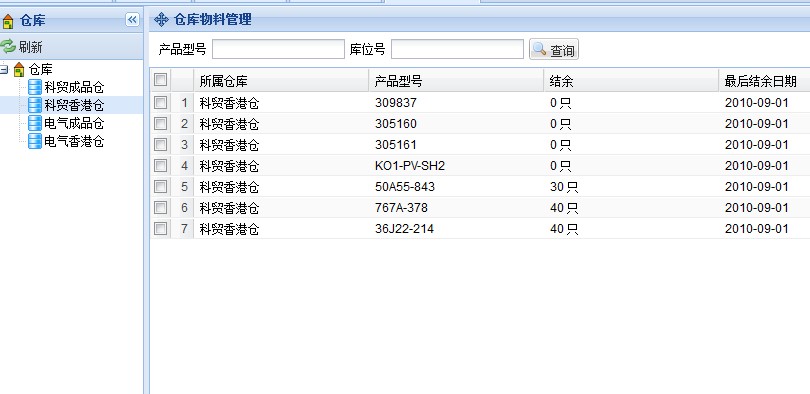Viewport: 810px width, 394px height.
Task: Select 电气成品仓 in the warehouse tree
Action: coord(74,123)
